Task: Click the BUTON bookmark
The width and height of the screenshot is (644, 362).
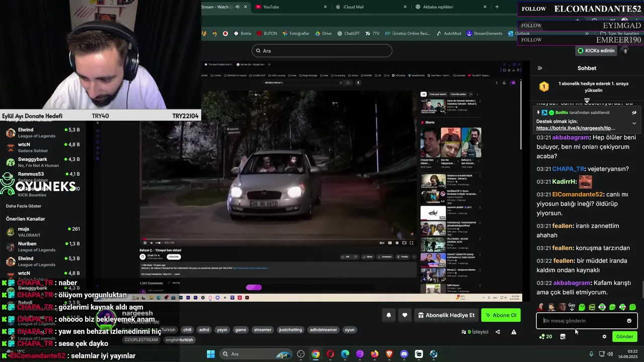Action: pyautogui.click(x=267, y=34)
